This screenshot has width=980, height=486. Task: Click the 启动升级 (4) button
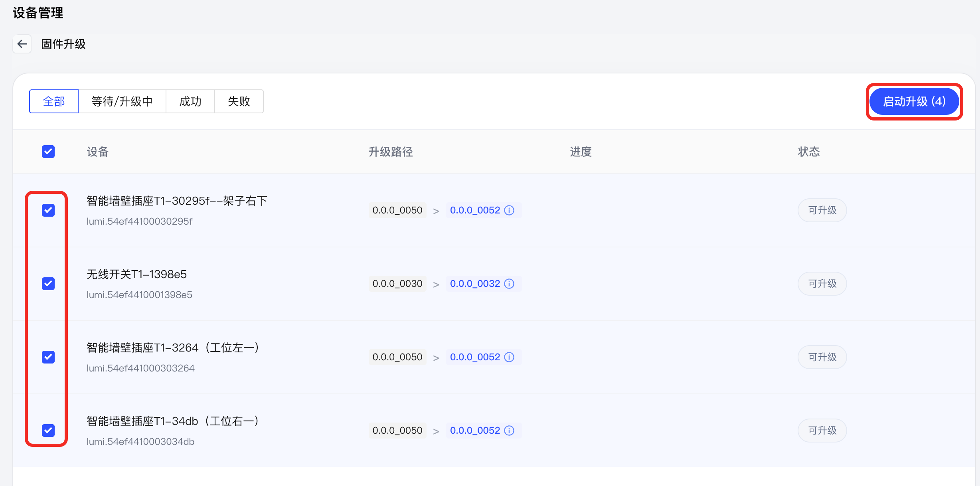point(914,101)
